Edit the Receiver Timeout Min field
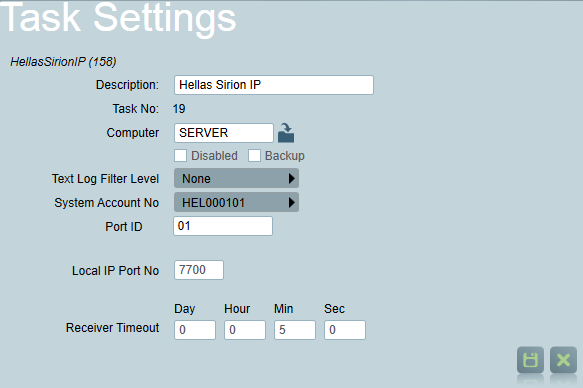This screenshot has height=388, width=583. 295,330
